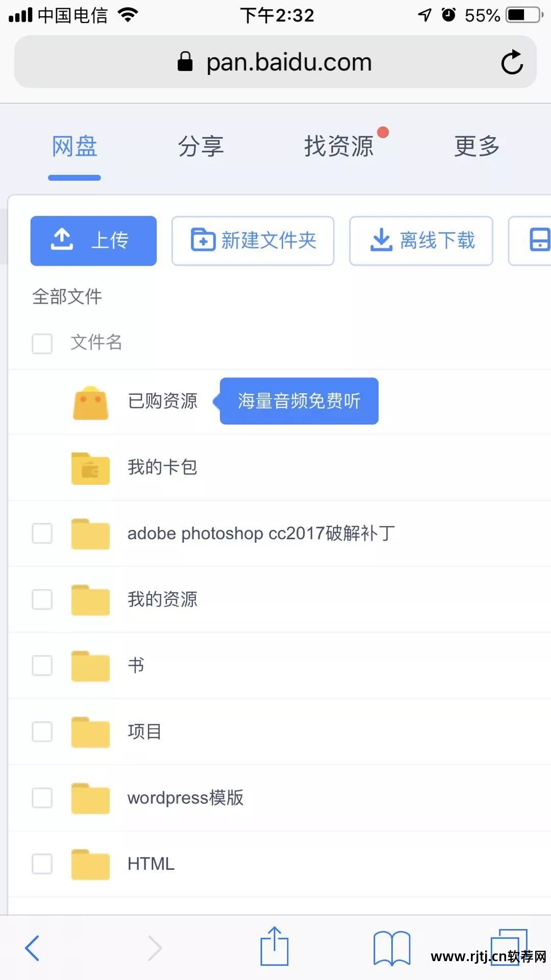Open Safari bookmarks book icon

391,948
